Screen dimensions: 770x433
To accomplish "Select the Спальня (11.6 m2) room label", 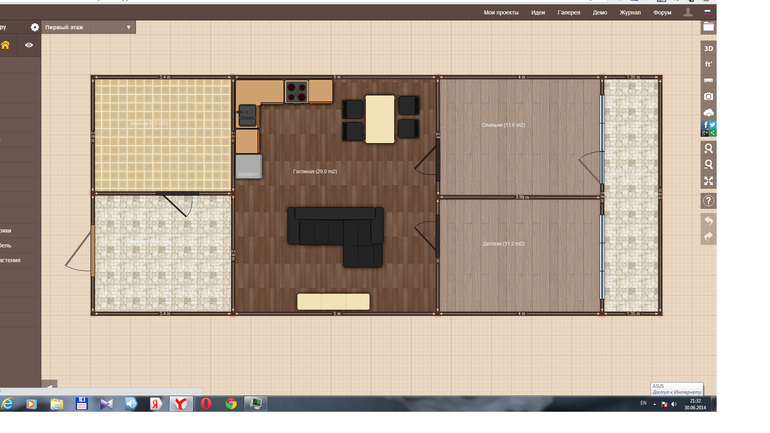I will point(503,125).
